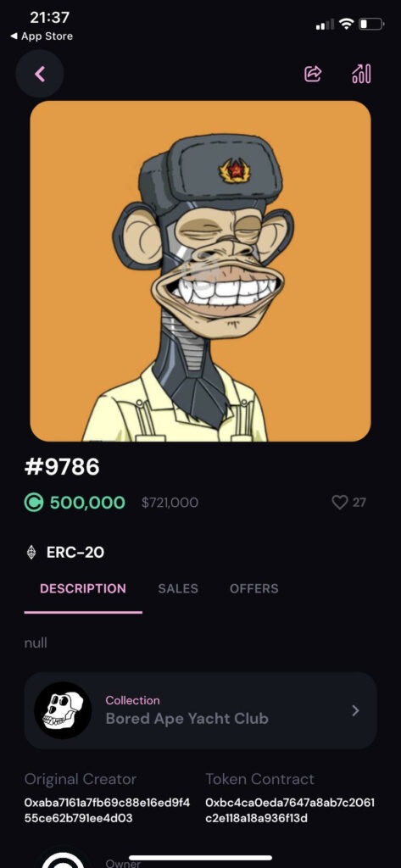The image size is (401, 868).
Task: Tap the green coin price icon
Action: [x=34, y=503]
